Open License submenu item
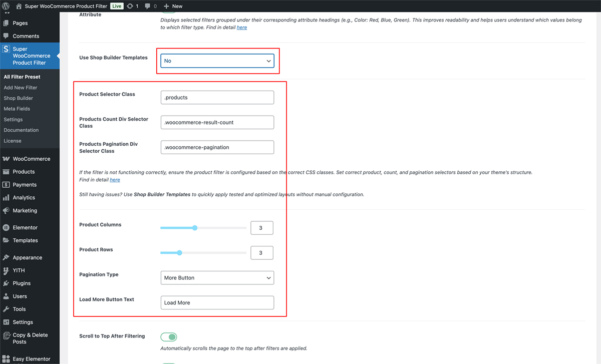This screenshot has width=601, height=364. pyautogui.click(x=13, y=141)
